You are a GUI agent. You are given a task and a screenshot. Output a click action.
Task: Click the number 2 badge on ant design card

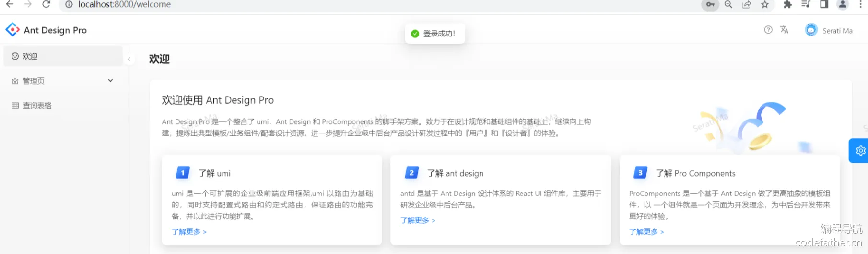[411, 172]
